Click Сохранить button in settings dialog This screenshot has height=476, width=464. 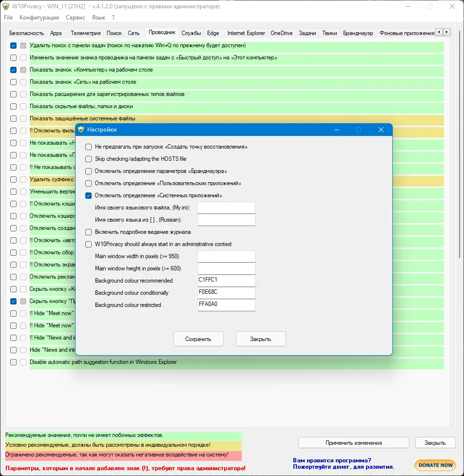(198, 339)
